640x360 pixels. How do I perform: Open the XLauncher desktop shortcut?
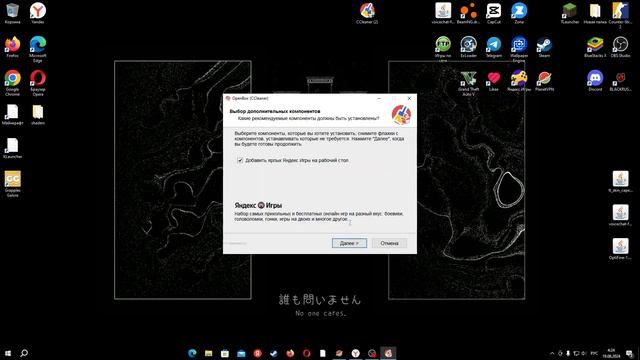coord(12,148)
